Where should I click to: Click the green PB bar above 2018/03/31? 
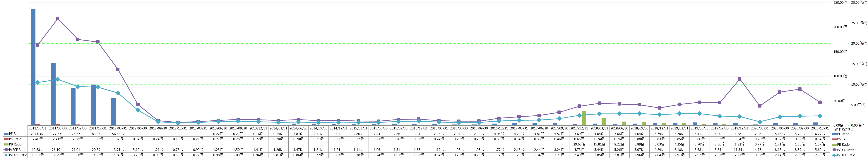(x=604, y=122)
